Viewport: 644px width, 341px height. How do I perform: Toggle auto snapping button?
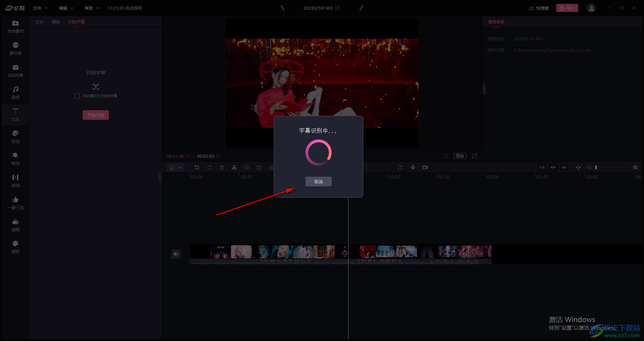point(553,167)
